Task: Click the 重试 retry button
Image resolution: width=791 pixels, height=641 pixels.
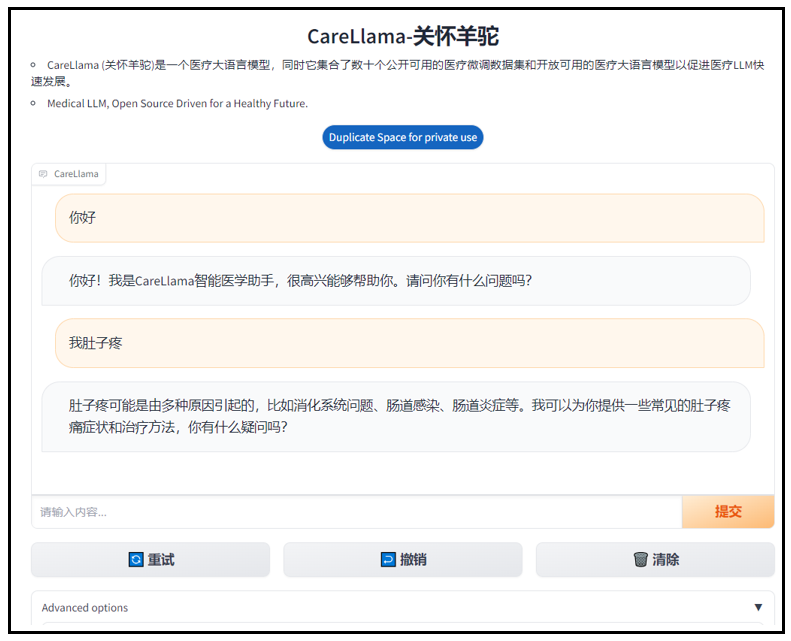Action: 150,559
